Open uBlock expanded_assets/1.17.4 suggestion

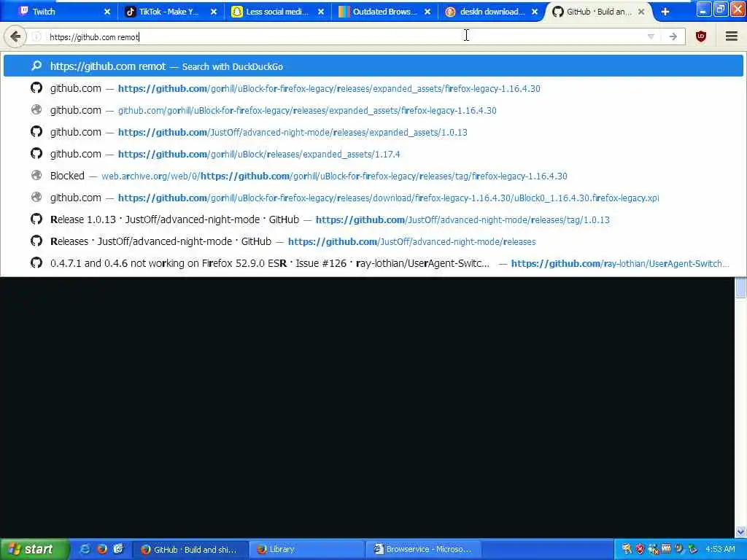click(373, 154)
